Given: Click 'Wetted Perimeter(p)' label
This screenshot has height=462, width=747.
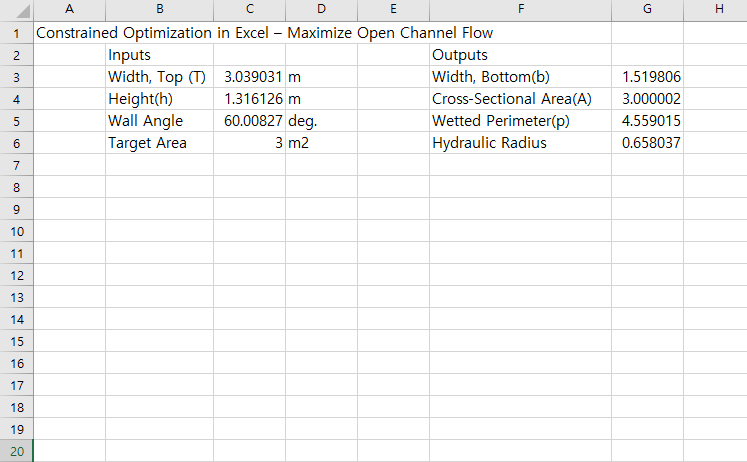Looking at the screenshot, I should pyautogui.click(x=521, y=121).
